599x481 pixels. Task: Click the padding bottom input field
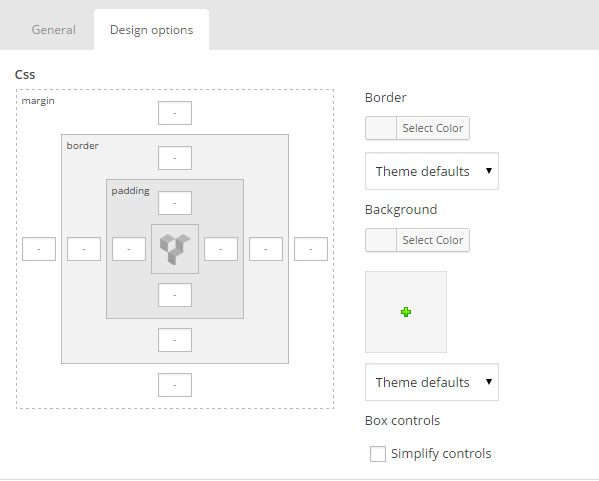pos(175,295)
